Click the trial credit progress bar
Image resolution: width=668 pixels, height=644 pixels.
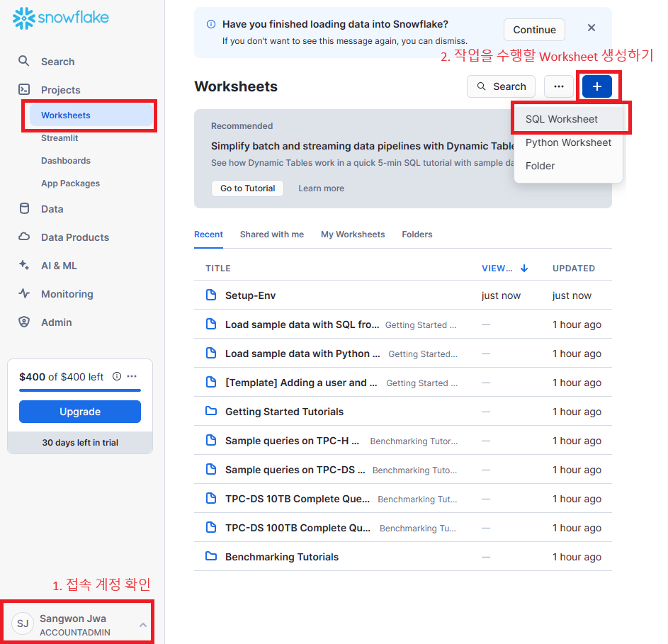(80, 390)
